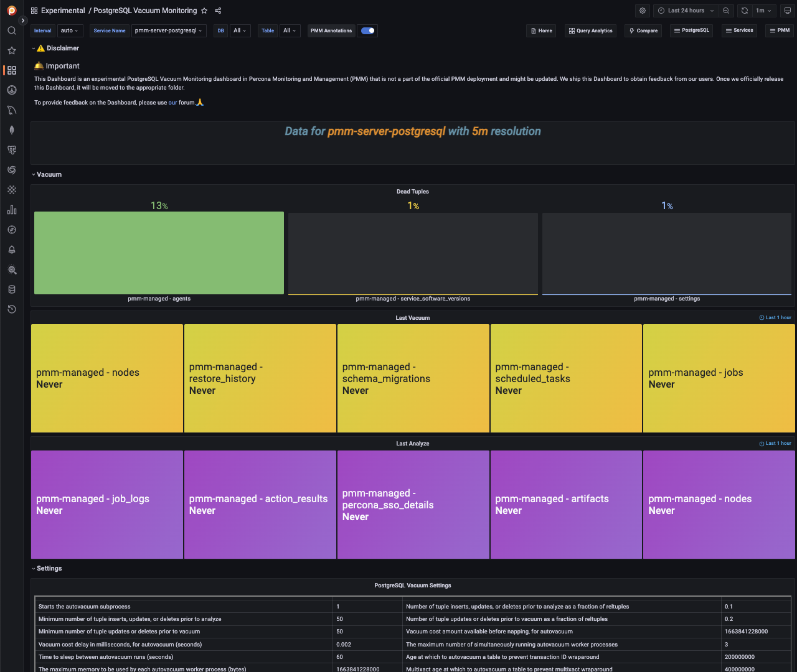Open the alerting bell icon
The image size is (797, 672).
[11, 250]
